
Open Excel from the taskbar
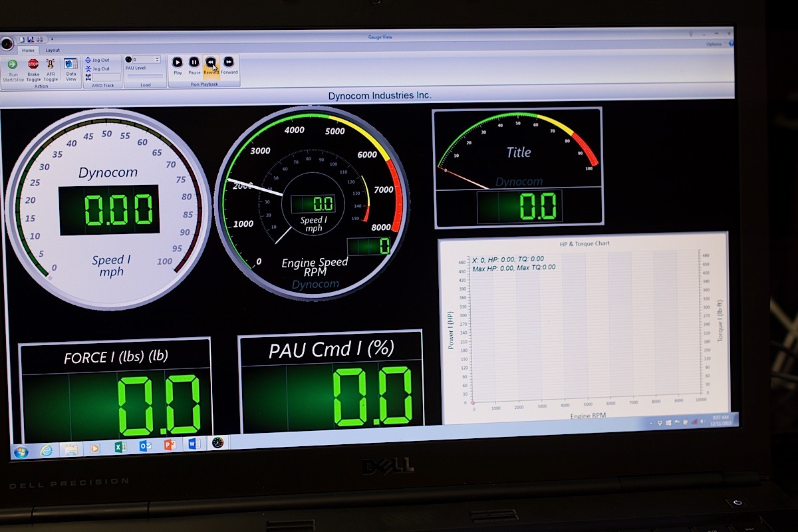(120, 447)
